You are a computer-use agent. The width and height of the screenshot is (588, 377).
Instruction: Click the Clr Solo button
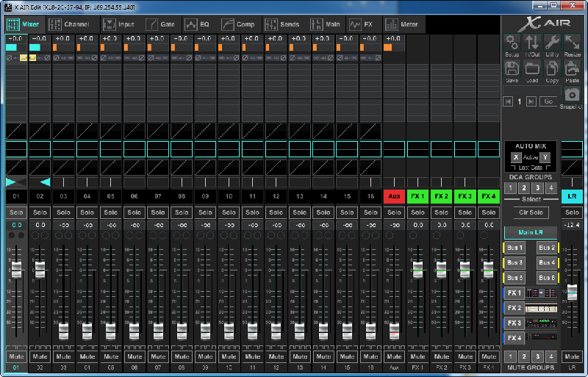click(531, 212)
